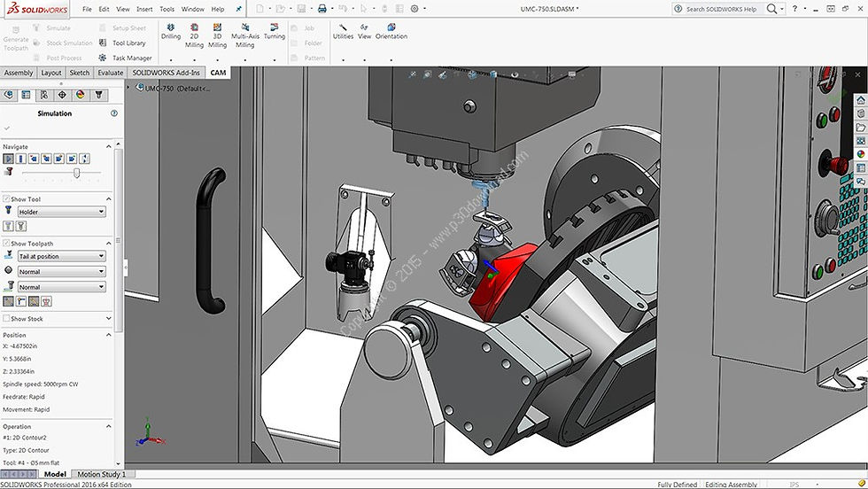Open the Multi-Axis Milling tool
This screenshot has height=489, width=868.
tap(245, 35)
